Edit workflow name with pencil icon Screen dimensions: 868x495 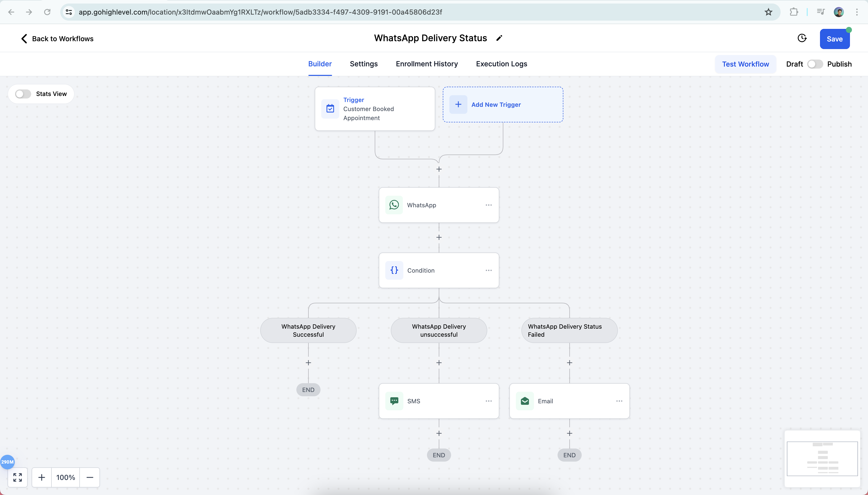[499, 38]
